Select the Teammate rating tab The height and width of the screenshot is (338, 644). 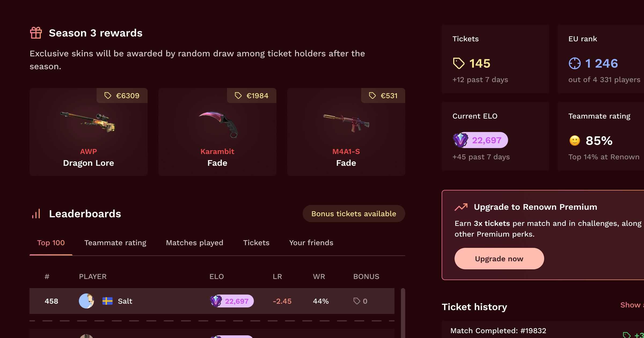[115, 243]
